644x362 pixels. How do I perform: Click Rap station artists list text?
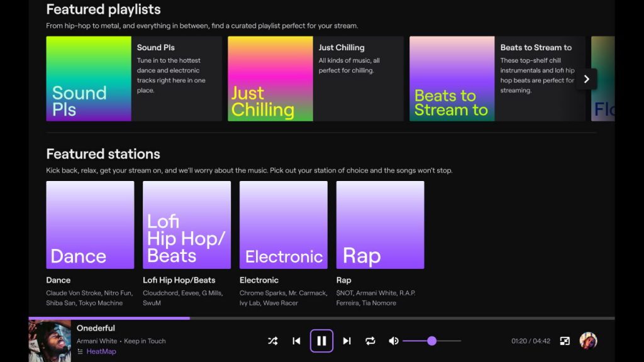pos(376,297)
